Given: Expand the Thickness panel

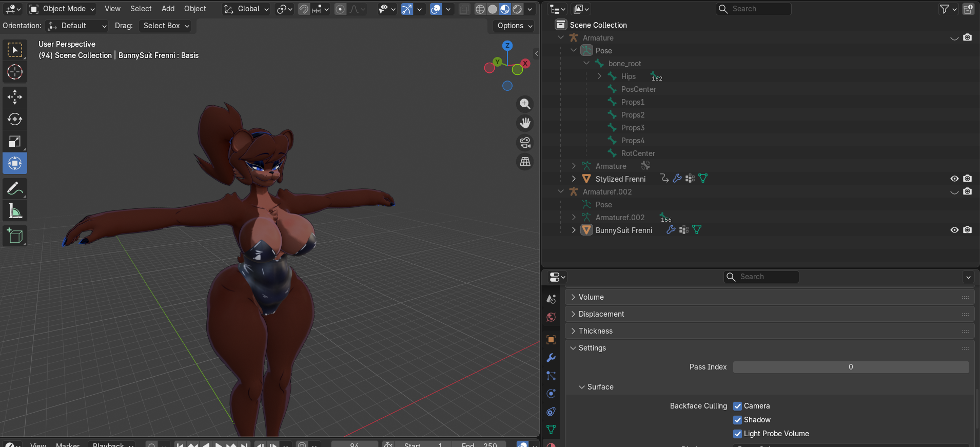Looking at the screenshot, I should (x=769, y=331).
